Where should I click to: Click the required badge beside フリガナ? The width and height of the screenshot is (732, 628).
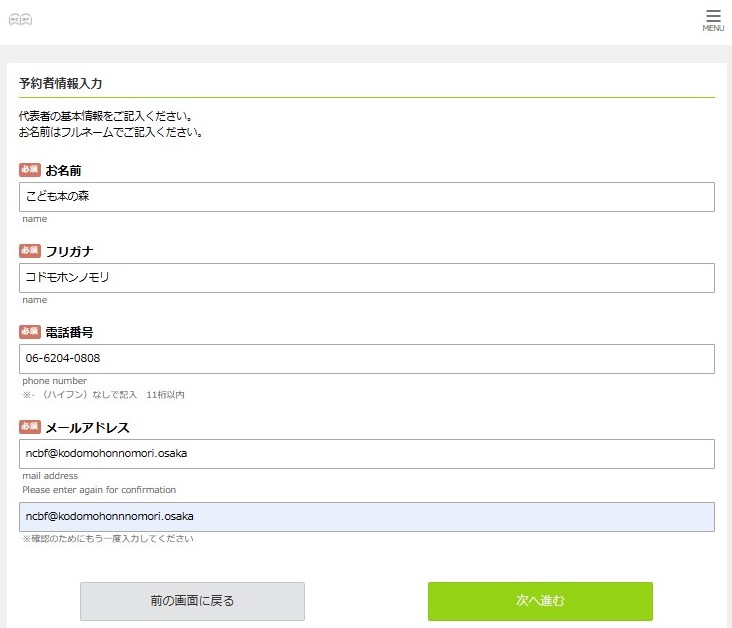point(30,251)
